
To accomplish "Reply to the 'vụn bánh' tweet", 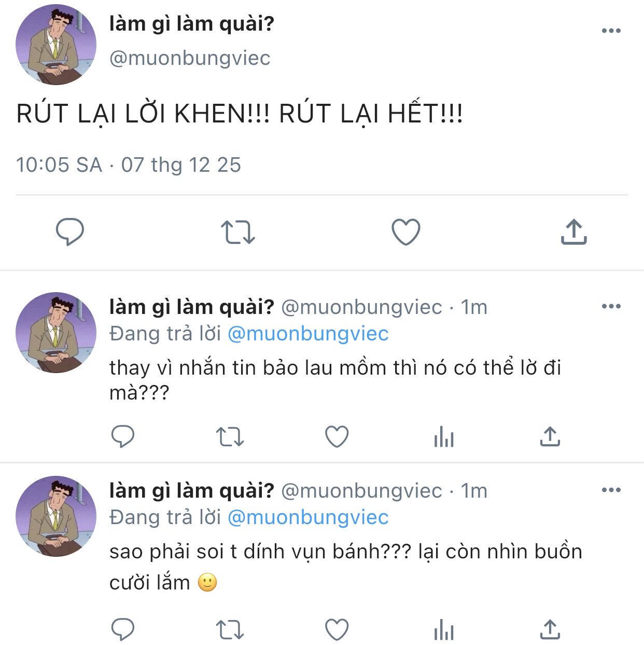I will 123,630.
